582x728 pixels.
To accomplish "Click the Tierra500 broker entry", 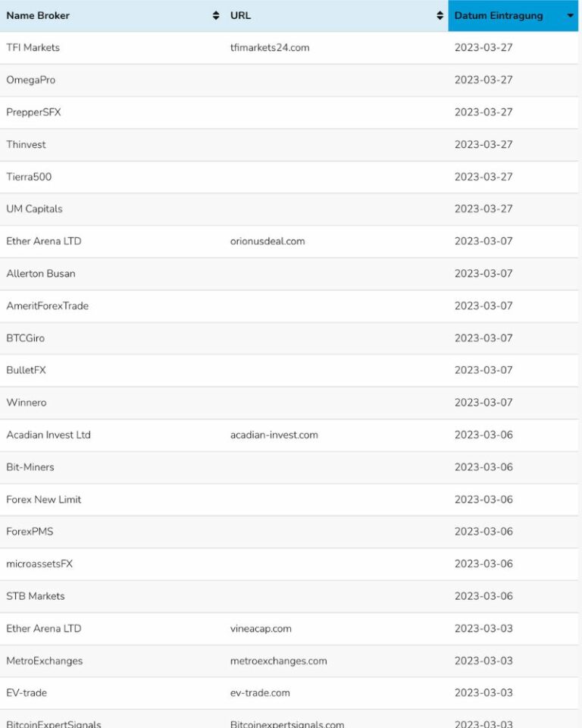I will click(29, 177).
